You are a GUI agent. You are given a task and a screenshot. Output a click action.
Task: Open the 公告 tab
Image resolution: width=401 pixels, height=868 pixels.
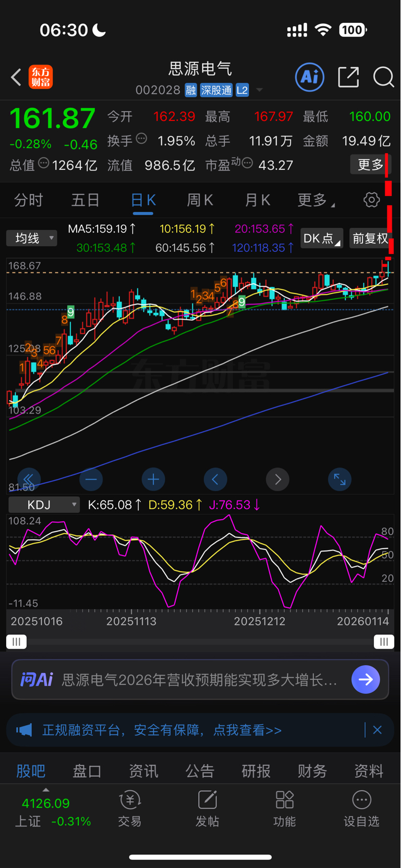[200, 771]
